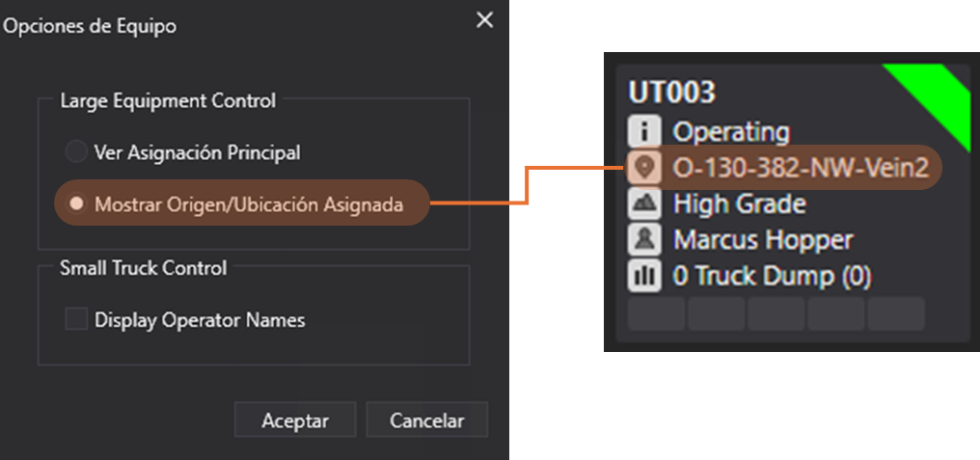Click the High Grade material label
The image size is (980, 460).
739,203
